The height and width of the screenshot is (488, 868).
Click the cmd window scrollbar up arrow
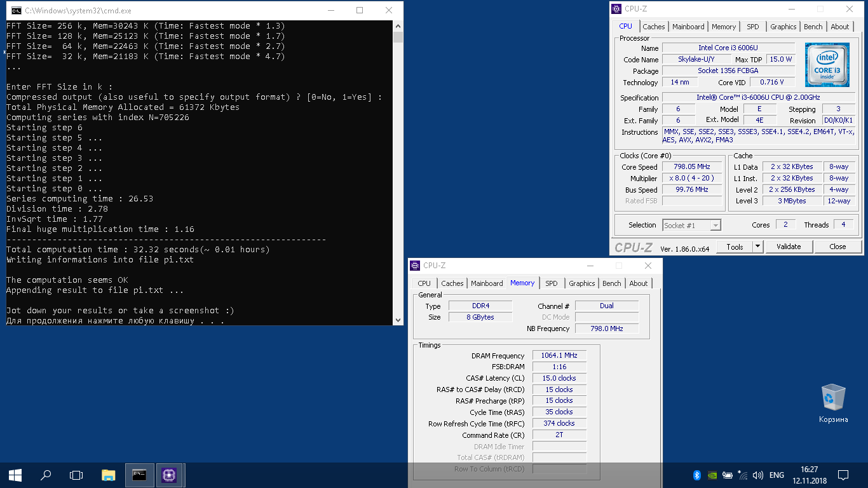(398, 26)
